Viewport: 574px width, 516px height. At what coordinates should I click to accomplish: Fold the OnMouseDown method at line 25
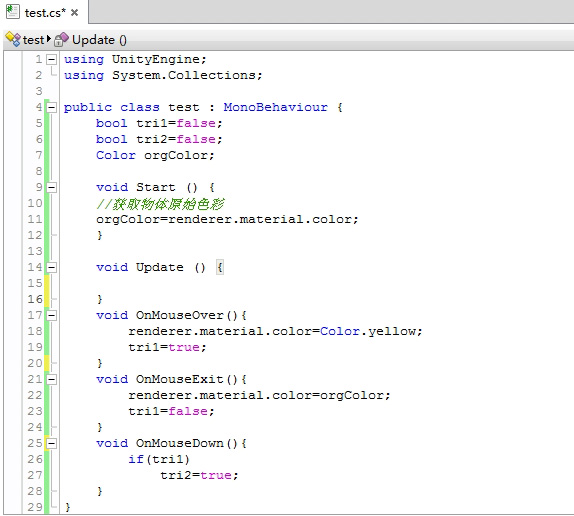(52, 444)
